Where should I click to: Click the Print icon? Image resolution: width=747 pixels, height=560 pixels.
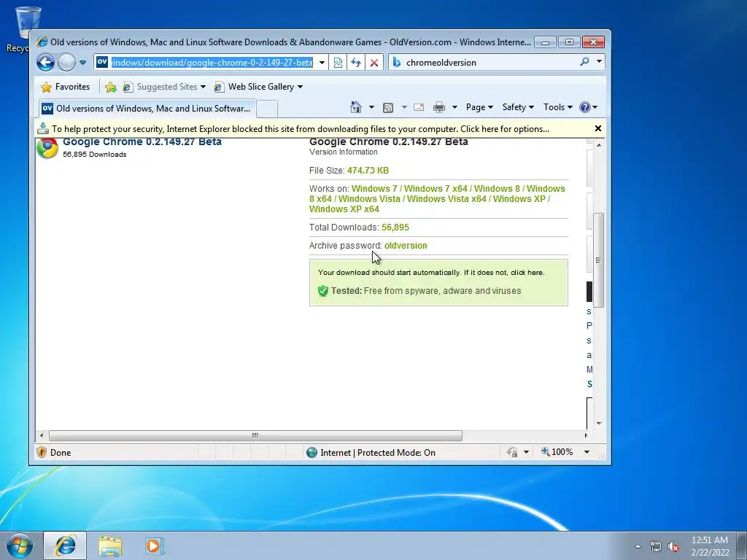coord(438,108)
